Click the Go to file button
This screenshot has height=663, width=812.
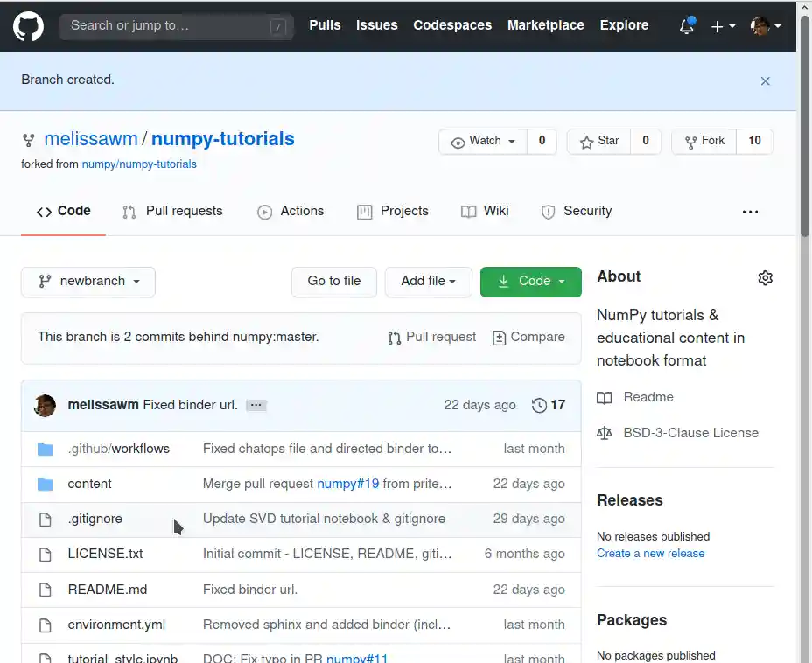pos(334,282)
